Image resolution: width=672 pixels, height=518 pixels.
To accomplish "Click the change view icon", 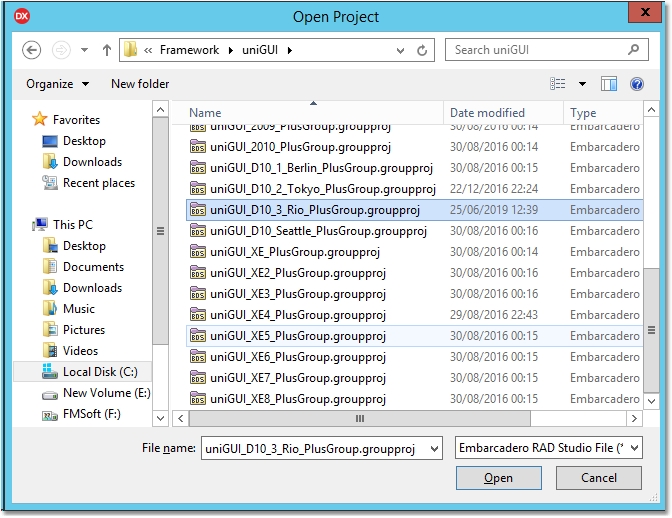I will pos(558,84).
